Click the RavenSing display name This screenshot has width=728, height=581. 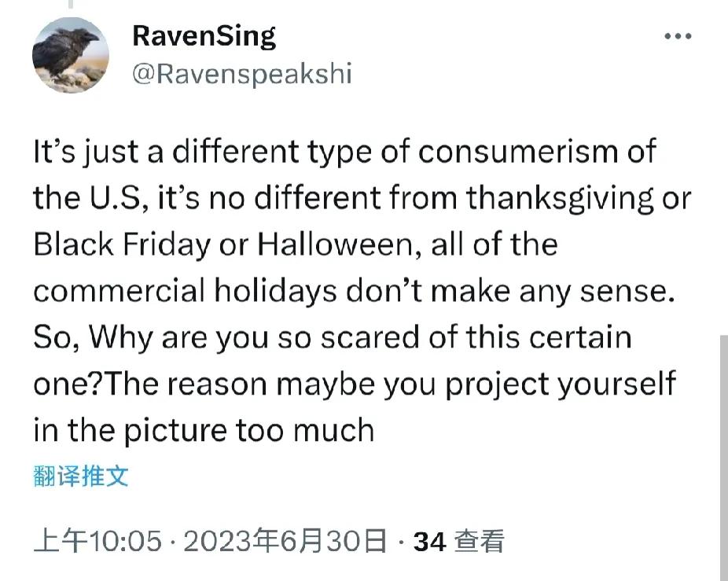[204, 37]
